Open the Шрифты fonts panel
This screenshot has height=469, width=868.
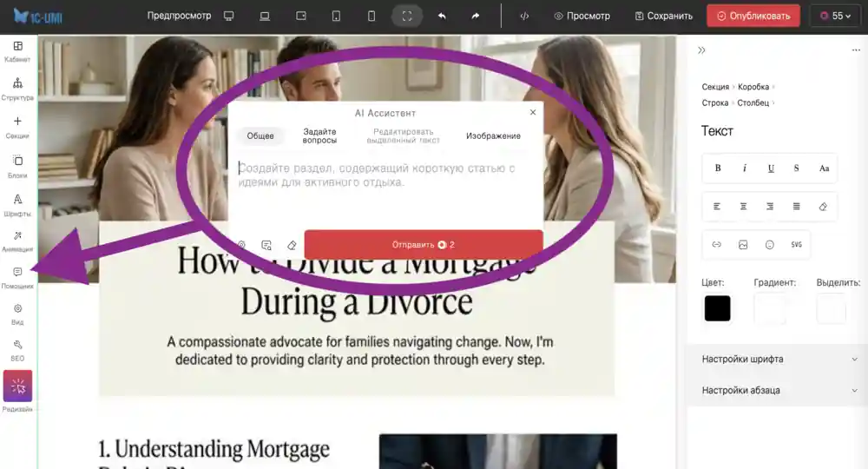pos(17,205)
